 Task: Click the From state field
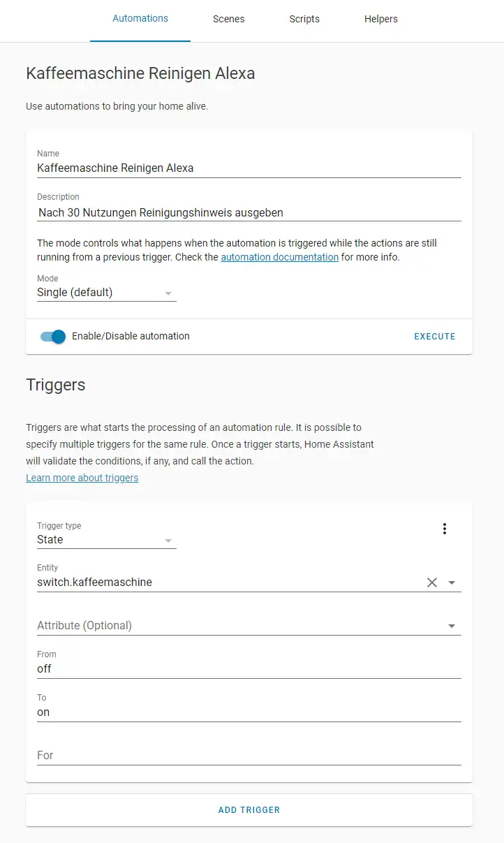(249, 668)
